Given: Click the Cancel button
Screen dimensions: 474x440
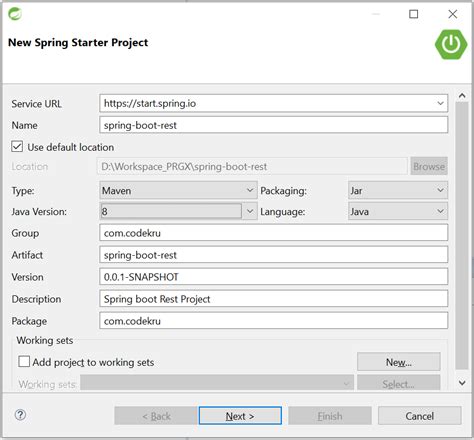Looking at the screenshot, I should [420, 416].
